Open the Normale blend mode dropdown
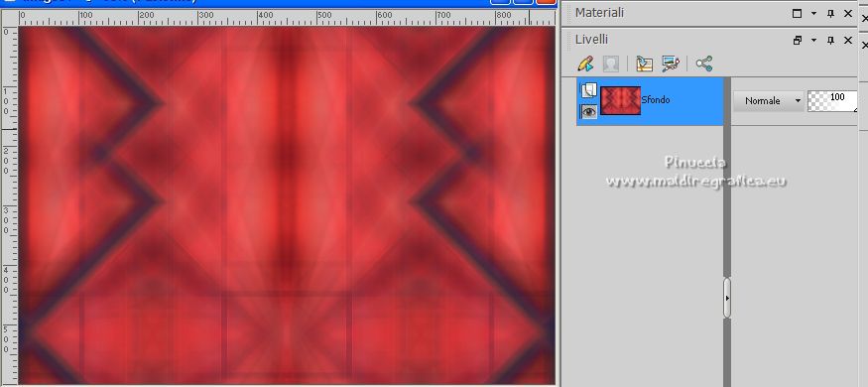This screenshot has height=387, width=868. (769, 101)
